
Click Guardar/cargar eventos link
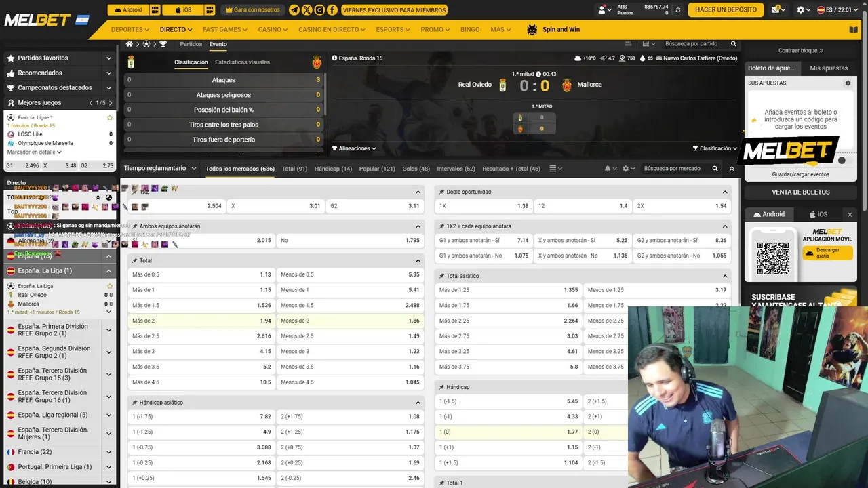tap(800, 174)
